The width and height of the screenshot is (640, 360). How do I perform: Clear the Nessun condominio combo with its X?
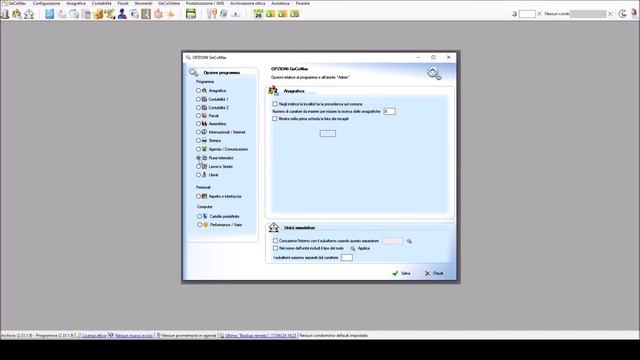(611, 14)
